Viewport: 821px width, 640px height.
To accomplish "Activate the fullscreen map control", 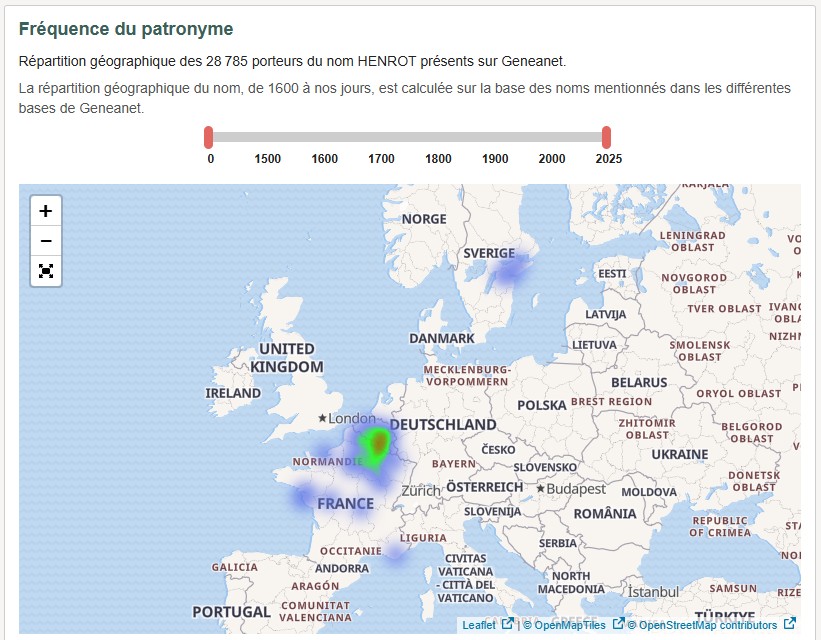I will pos(45,271).
